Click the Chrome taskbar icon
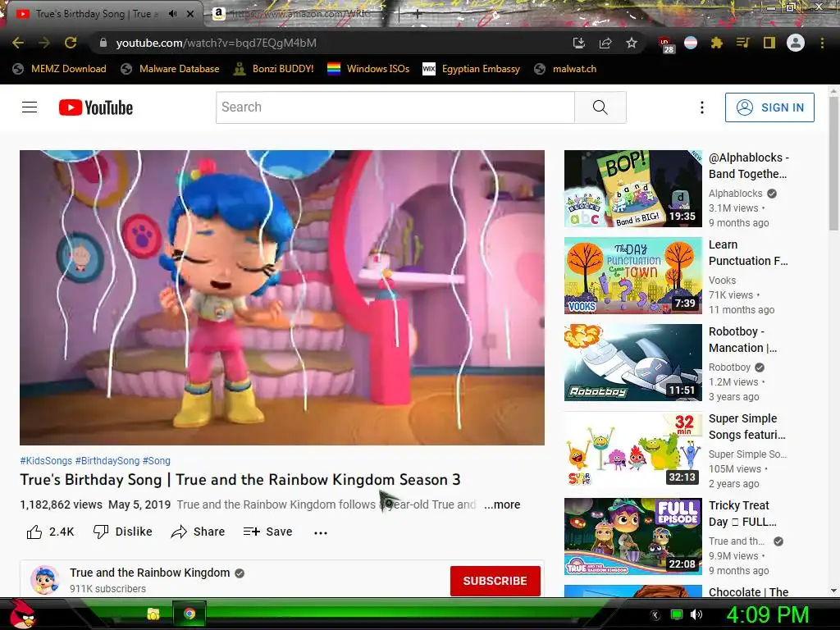840x630 pixels. 189,614
